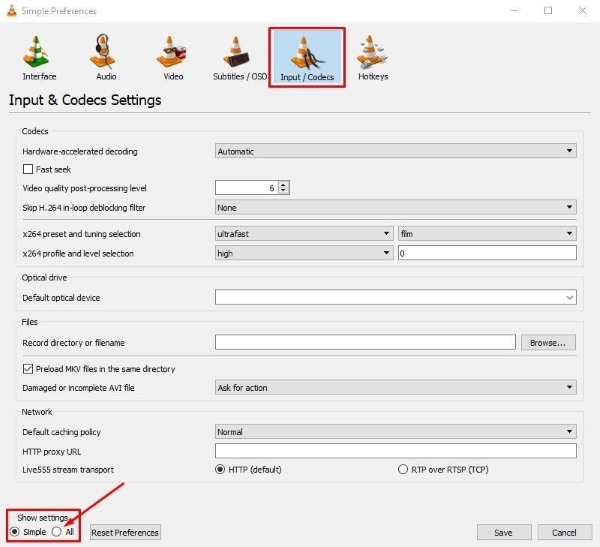This screenshot has width=600, height=547.
Task: Click the x264 level input field
Action: click(x=487, y=253)
